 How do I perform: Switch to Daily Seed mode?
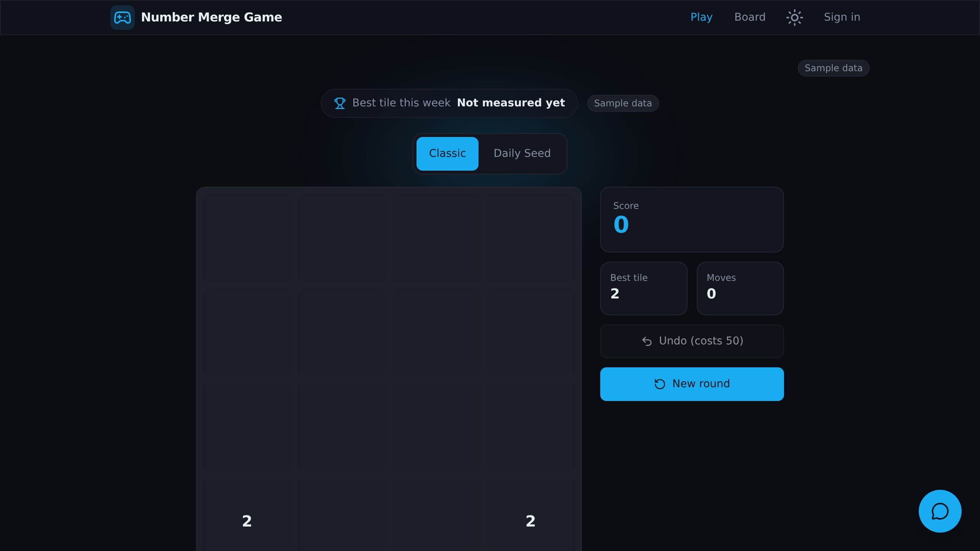pyautogui.click(x=522, y=153)
